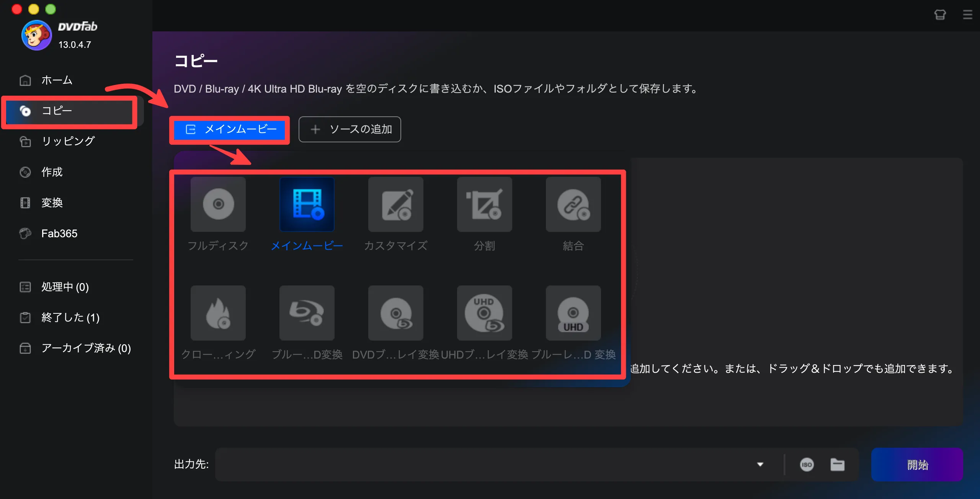Screen dimensions: 980x499
Task: Choose the Blu-ray to DVD conversion icon
Action: 307,313
